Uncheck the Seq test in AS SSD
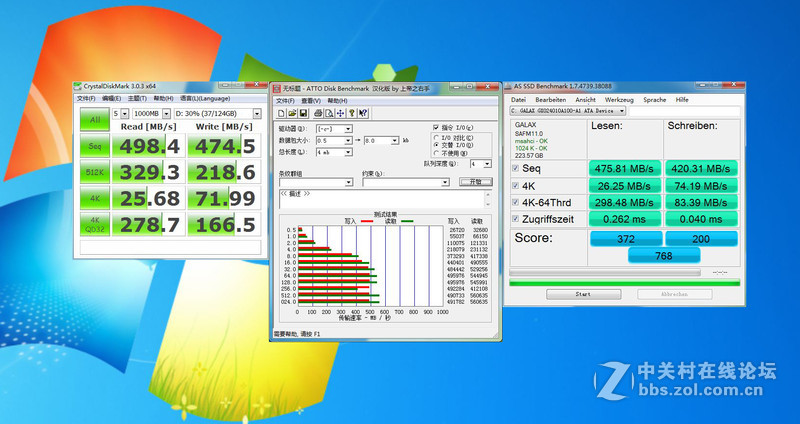 (x=516, y=169)
